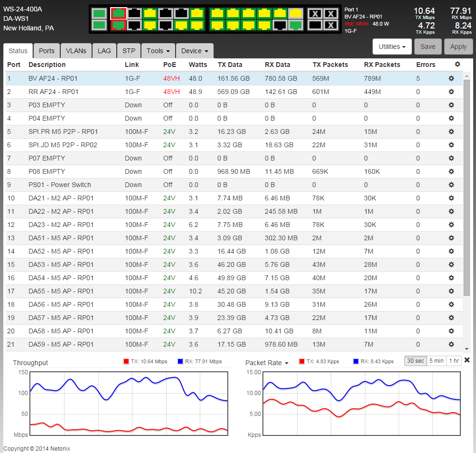The height and width of the screenshot is (453, 476).
Task: Click blue RX swatch in Throughput legend
Action: coord(180,361)
